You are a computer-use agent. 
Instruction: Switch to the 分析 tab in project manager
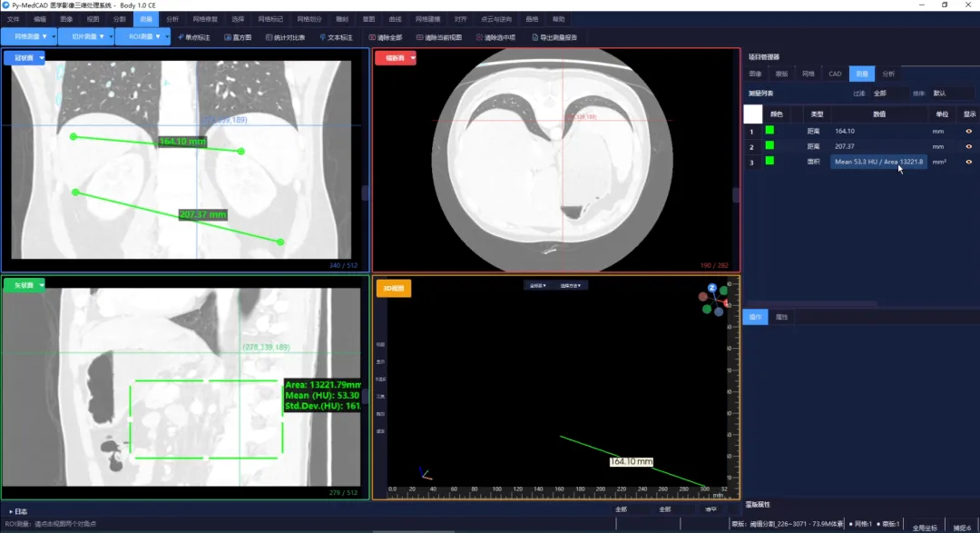click(x=888, y=74)
